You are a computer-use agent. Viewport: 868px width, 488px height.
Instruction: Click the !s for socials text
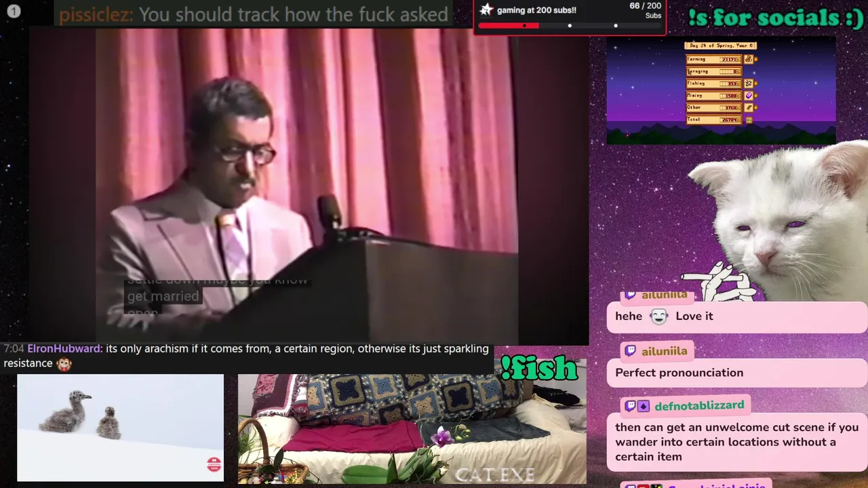point(776,17)
